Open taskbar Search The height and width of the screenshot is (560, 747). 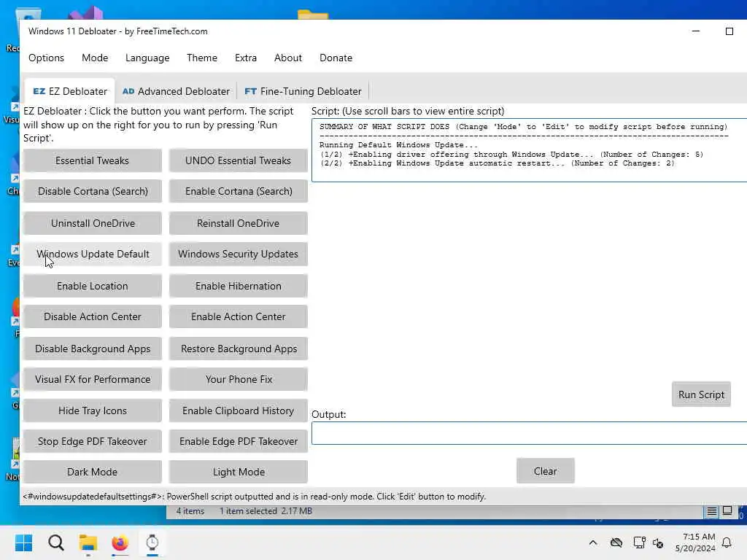[55, 542]
